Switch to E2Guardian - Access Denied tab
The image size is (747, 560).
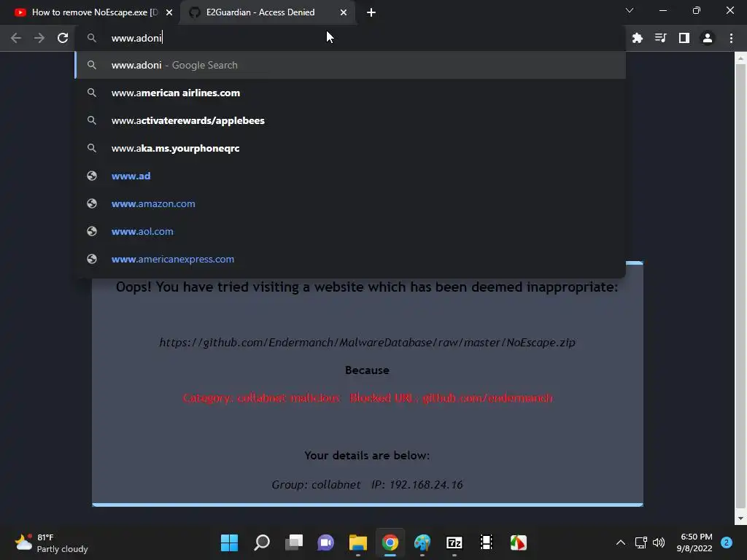click(x=268, y=12)
